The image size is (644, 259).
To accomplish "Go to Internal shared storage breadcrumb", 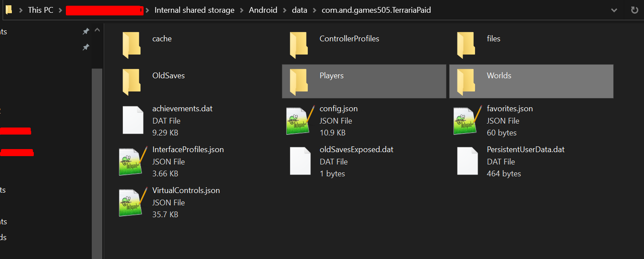I will pyautogui.click(x=194, y=10).
